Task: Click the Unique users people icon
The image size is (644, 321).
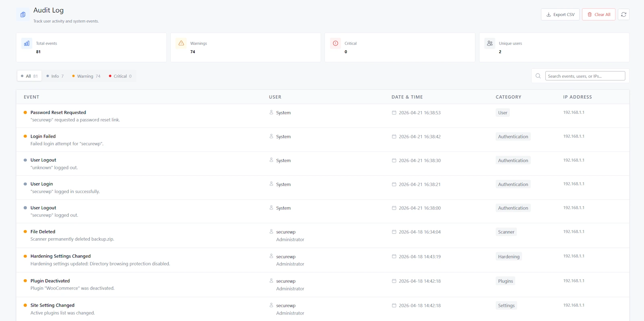Action: (x=490, y=43)
